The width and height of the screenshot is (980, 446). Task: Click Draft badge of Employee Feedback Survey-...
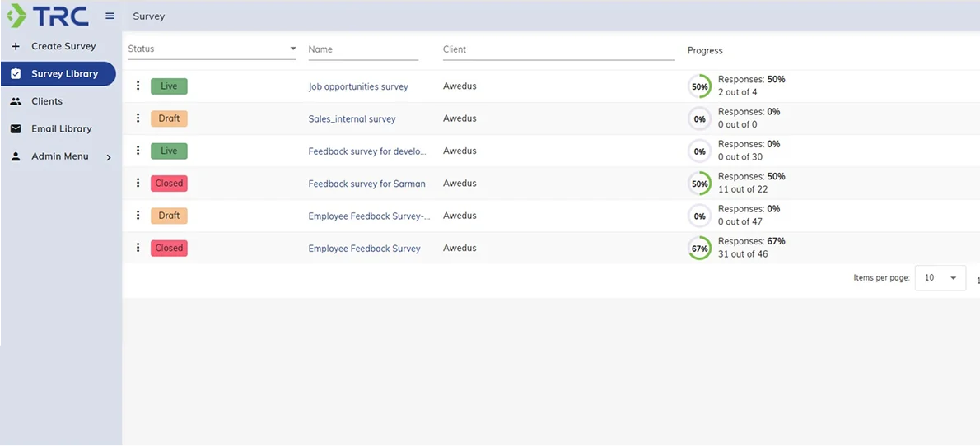click(x=169, y=216)
